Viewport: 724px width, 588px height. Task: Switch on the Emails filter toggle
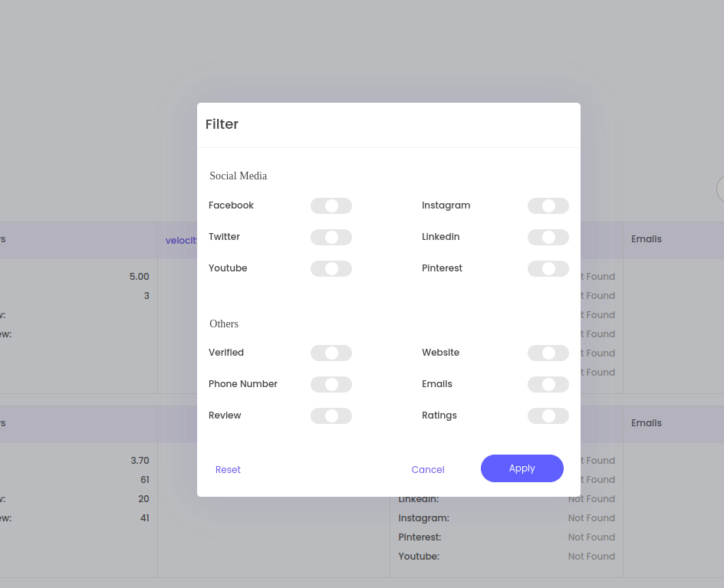[548, 384]
